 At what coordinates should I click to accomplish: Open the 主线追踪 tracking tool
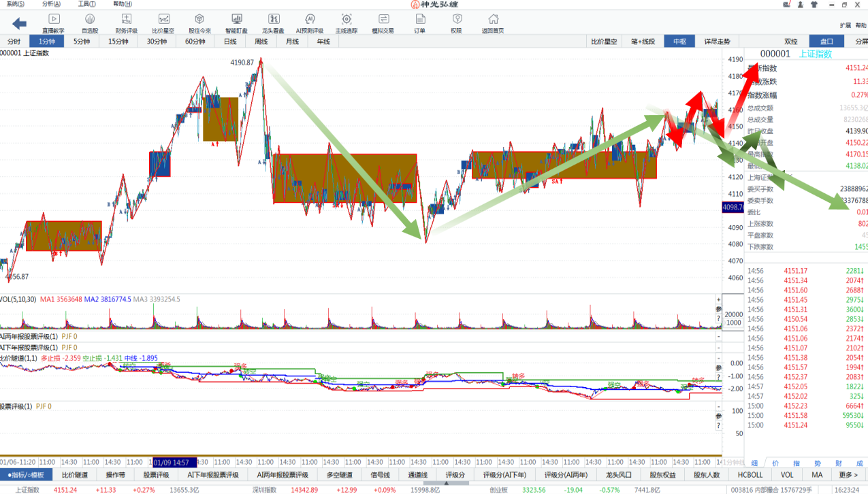(347, 23)
